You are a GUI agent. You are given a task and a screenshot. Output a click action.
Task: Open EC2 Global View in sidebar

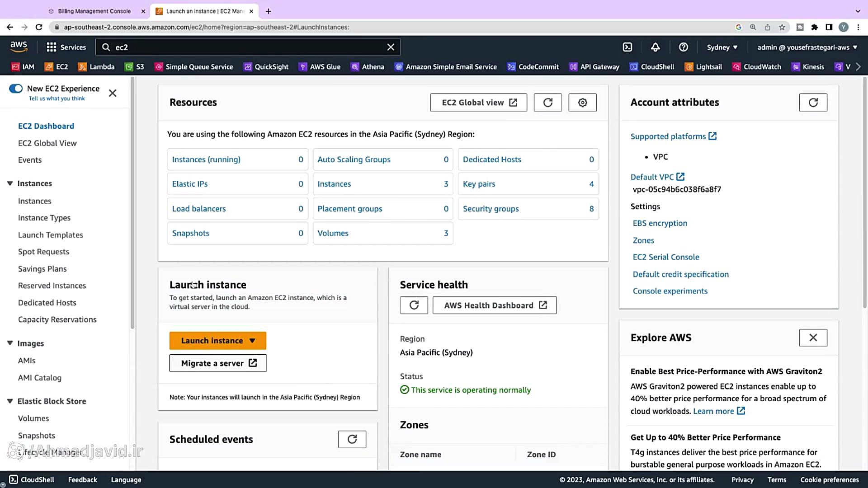coord(47,143)
